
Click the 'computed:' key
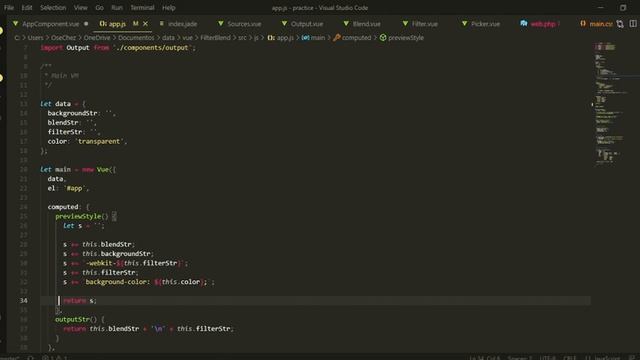click(x=64, y=207)
